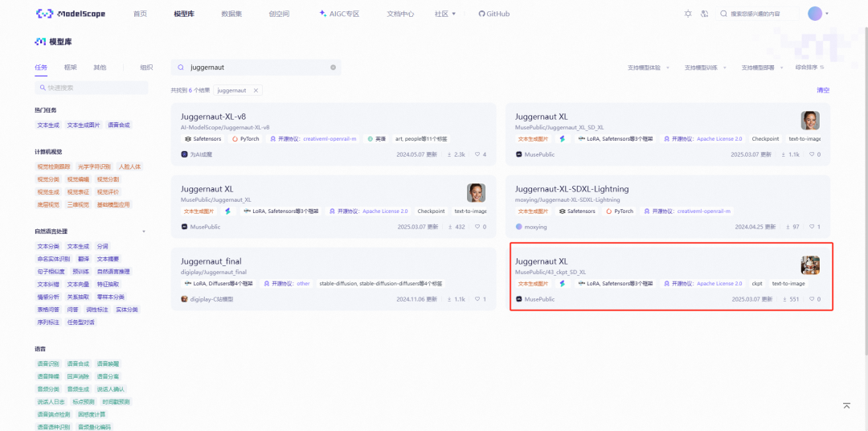Open thumbnail of MusePublic/43_ckpt_SD_XL model

coord(810,265)
